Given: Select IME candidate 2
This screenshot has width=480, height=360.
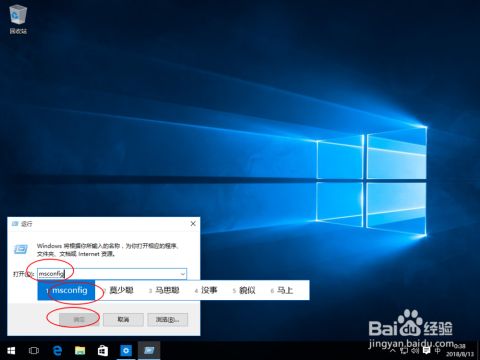Looking at the screenshot, I should pyautogui.click(x=118, y=290).
